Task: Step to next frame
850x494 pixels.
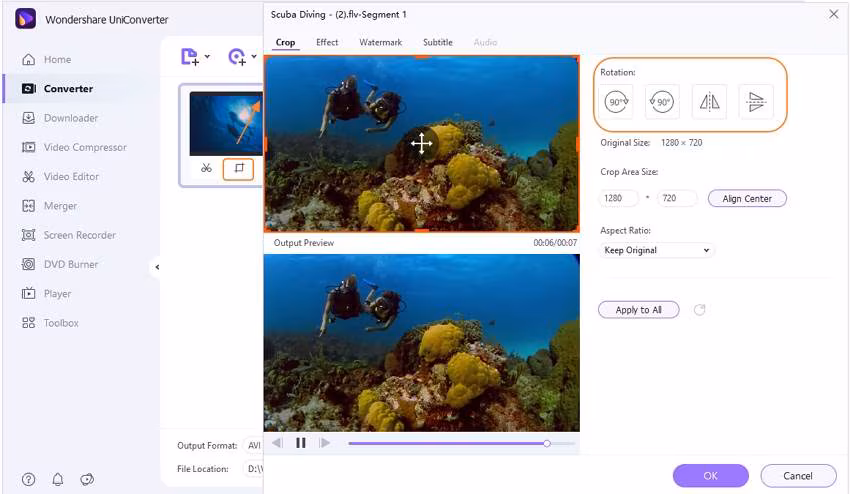Action: 325,443
